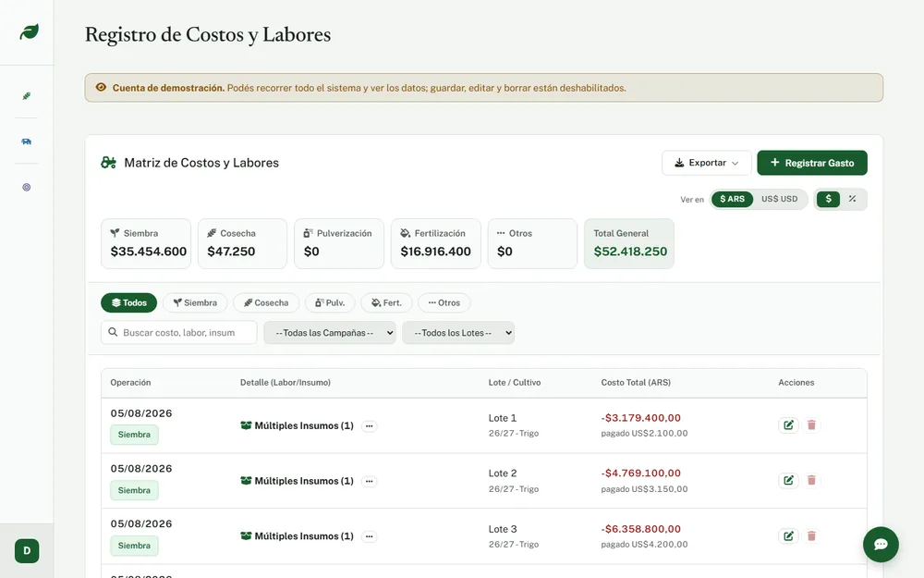Open the crops wheat icon in sidebar

click(27, 96)
